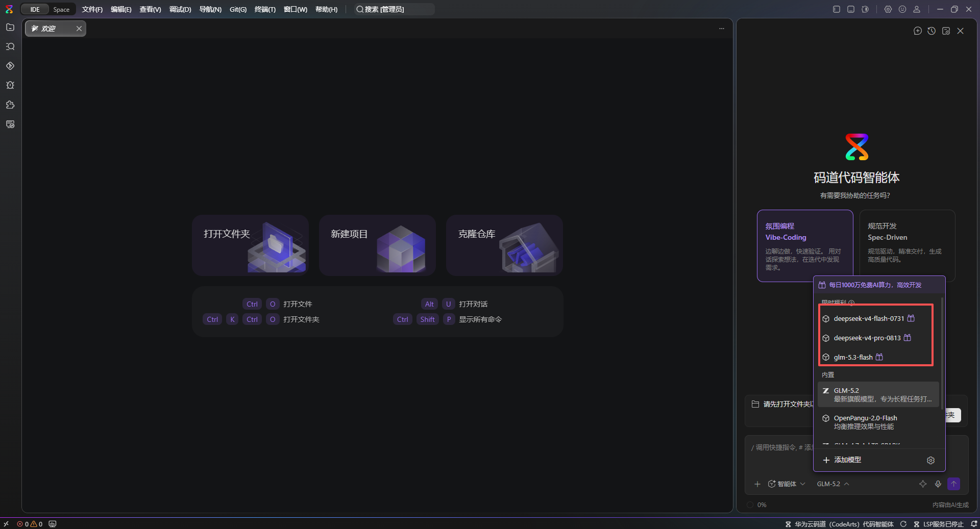980x529 pixels.
Task: Open the 终端(T) menu
Action: (265, 9)
